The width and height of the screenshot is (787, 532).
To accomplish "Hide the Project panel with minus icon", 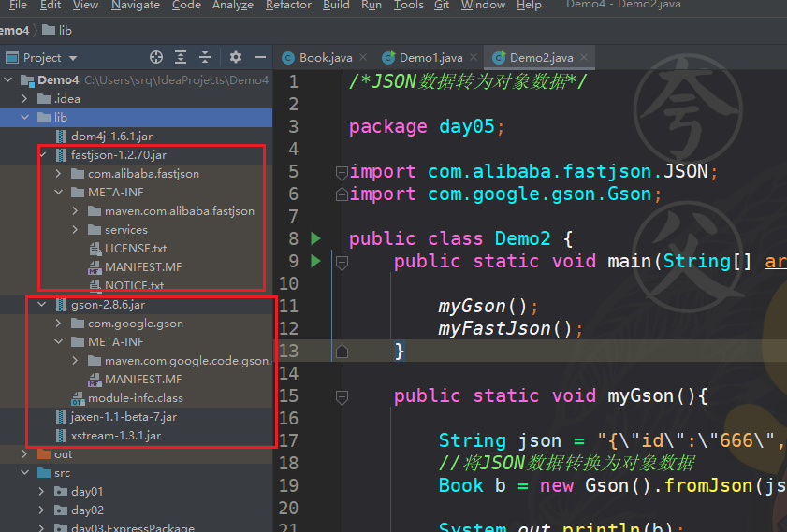I will tap(260, 58).
